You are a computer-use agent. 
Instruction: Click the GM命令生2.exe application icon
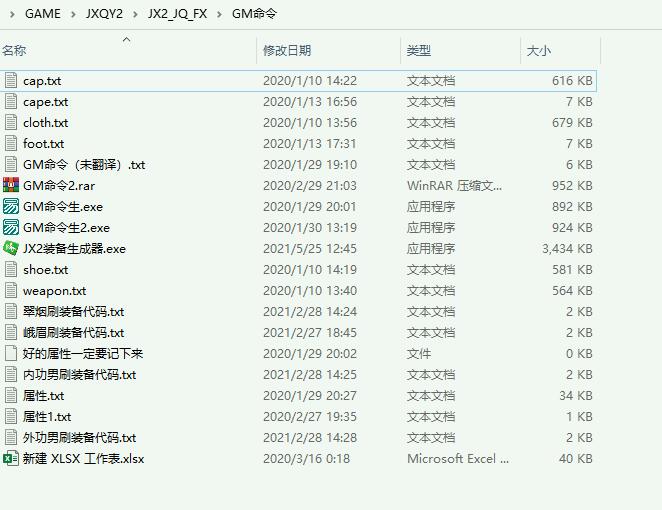coord(11,228)
